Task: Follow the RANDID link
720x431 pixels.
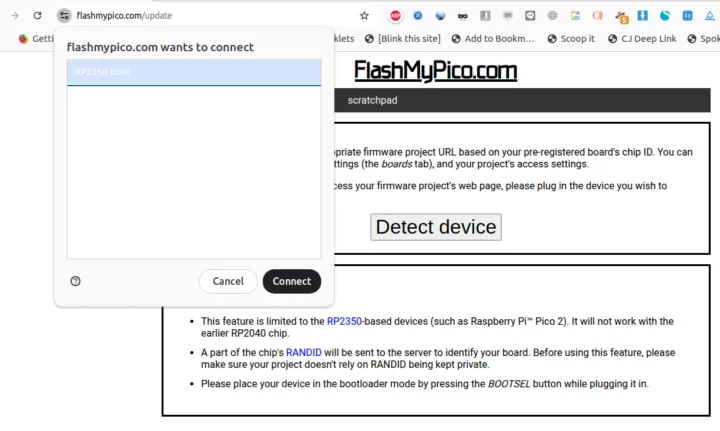Action: 303,352
